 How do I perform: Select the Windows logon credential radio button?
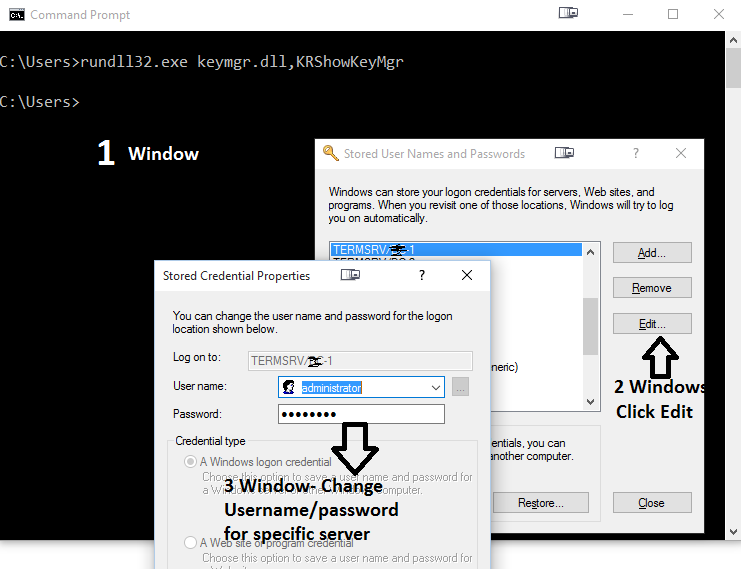click(x=190, y=462)
